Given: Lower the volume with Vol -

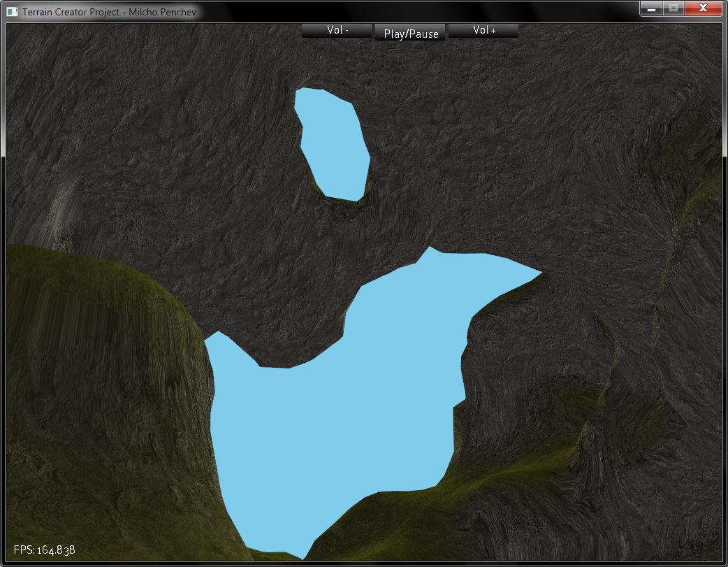Looking at the screenshot, I should (x=337, y=30).
